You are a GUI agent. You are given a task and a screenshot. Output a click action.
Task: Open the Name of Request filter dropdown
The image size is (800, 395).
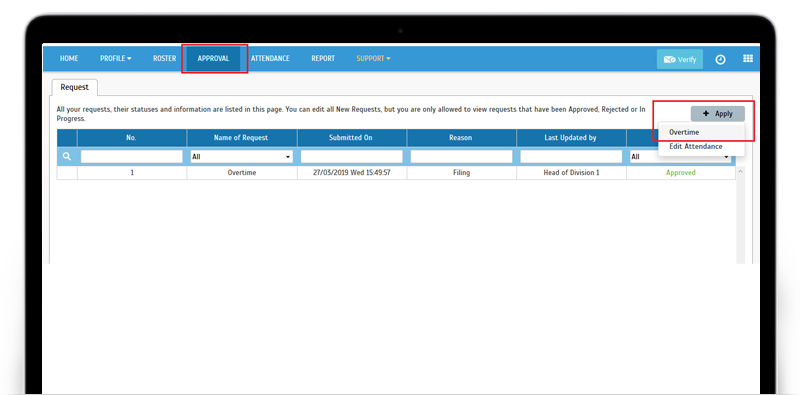(242, 157)
